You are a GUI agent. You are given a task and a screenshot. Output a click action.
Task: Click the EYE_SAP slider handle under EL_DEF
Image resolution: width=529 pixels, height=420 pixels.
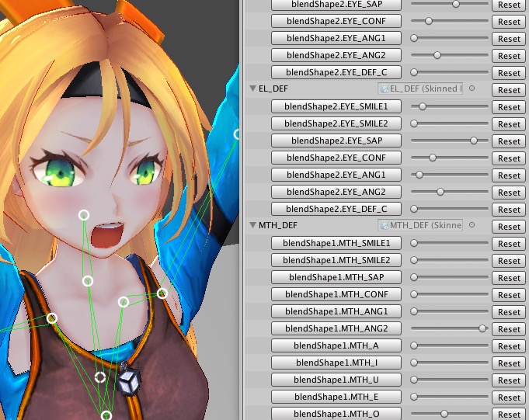point(474,141)
